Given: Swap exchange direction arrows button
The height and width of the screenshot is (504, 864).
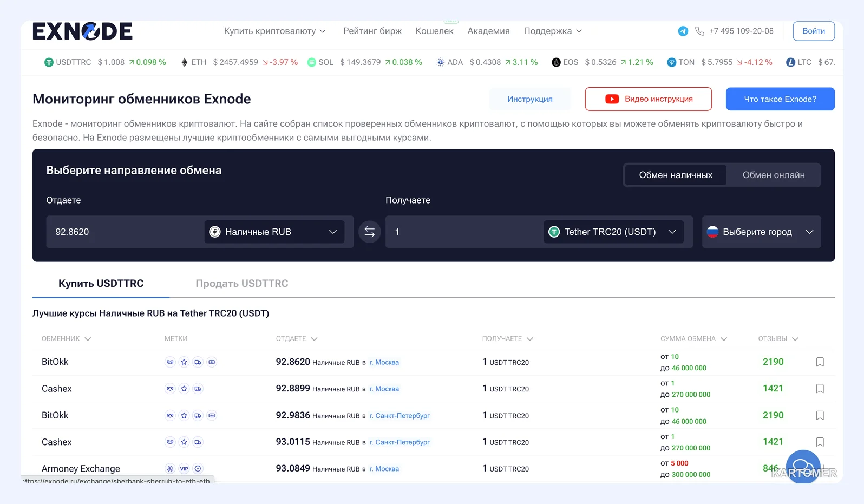Looking at the screenshot, I should [370, 232].
